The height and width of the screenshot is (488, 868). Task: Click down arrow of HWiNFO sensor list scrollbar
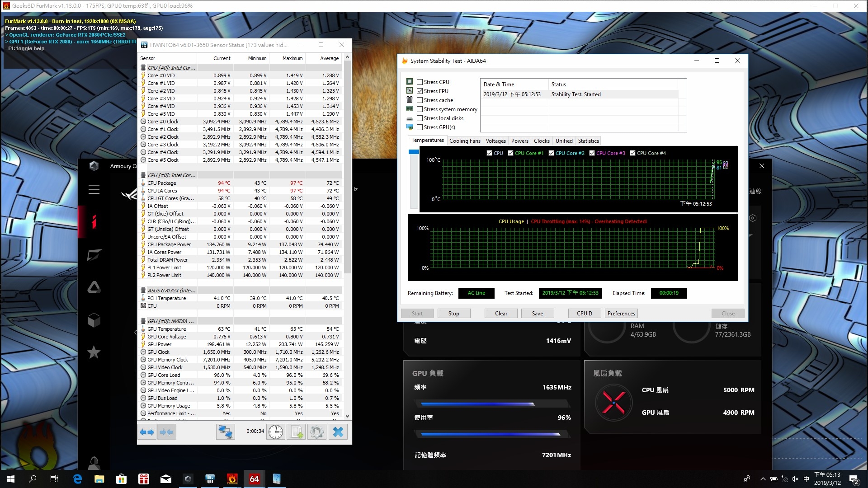coord(347,416)
